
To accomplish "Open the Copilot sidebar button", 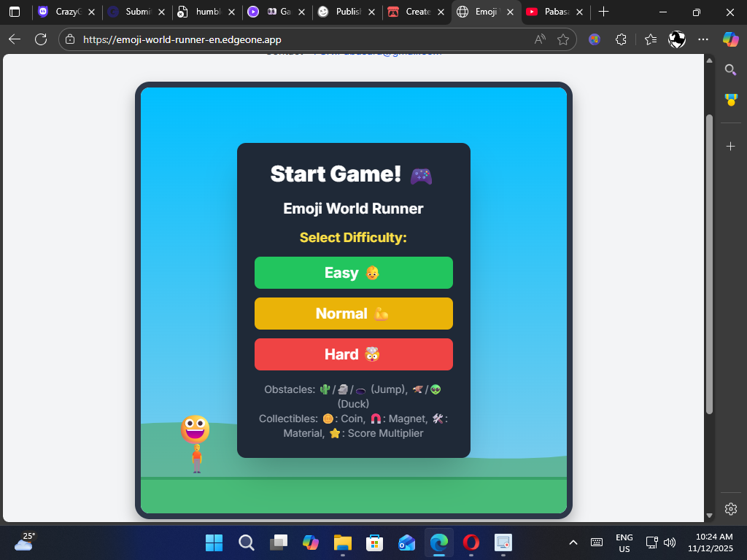I will click(x=730, y=39).
